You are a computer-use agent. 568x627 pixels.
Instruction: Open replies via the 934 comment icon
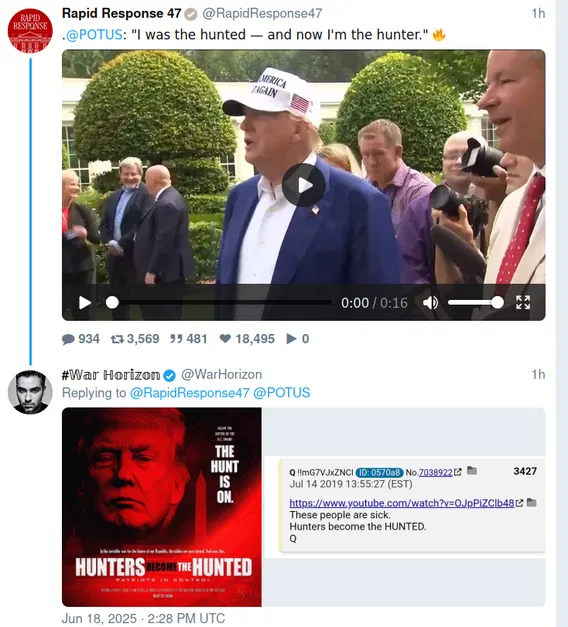coord(68,339)
